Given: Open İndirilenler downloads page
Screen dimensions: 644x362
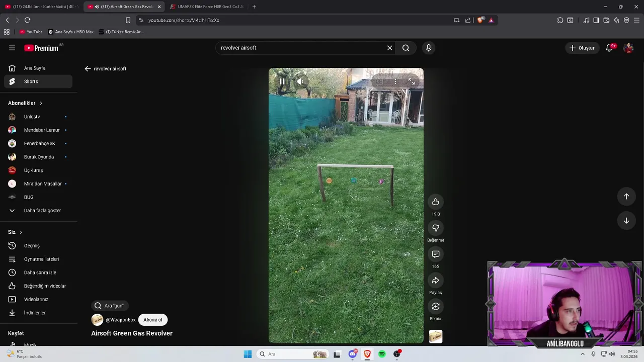Looking at the screenshot, I should pyautogui.click(x=38, y=313).
